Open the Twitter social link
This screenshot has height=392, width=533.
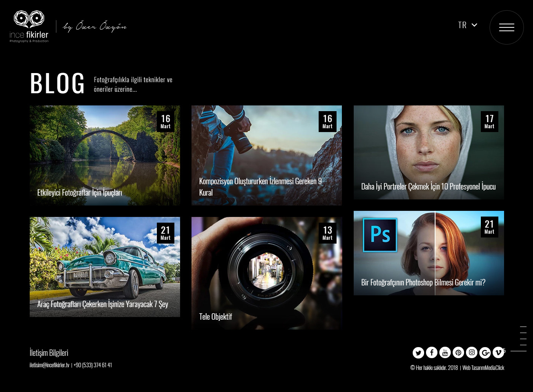pos(418,353)
